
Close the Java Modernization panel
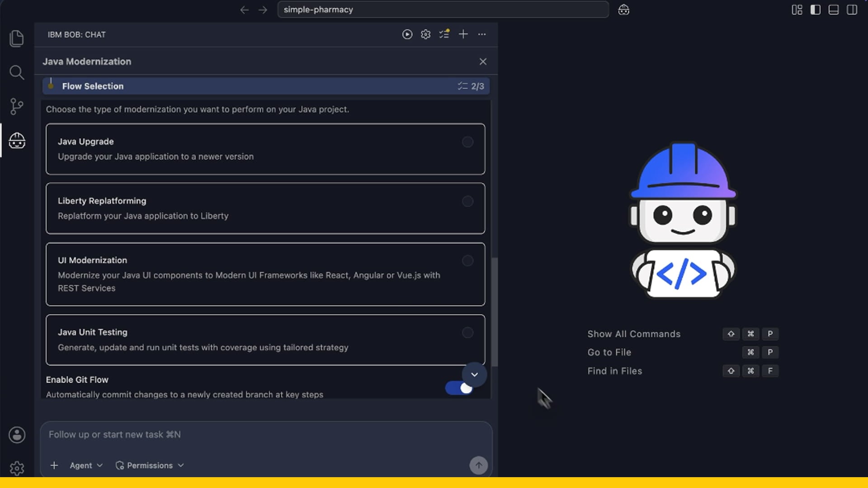click(483, 61)
